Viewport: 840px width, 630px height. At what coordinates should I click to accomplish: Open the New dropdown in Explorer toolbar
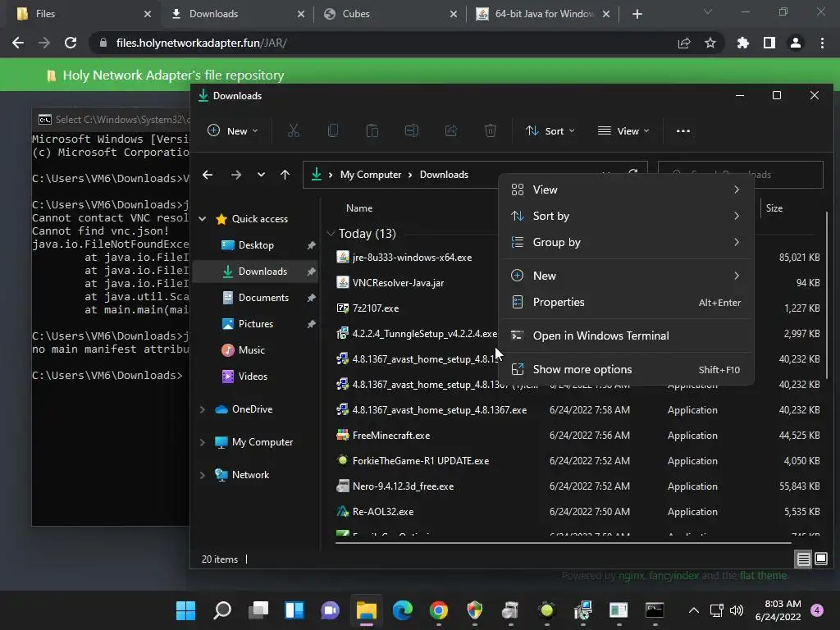[232, 130]
